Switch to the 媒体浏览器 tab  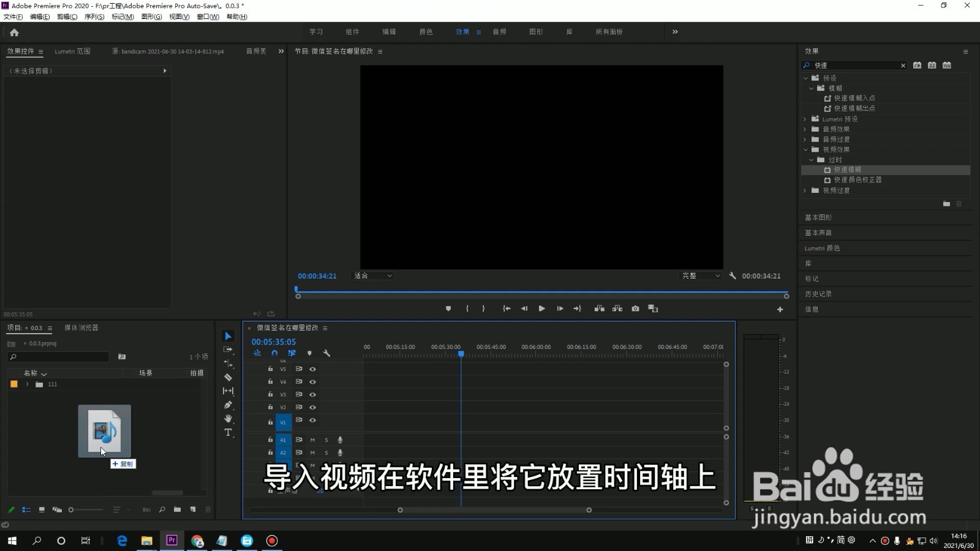click(x=81, y=328)
